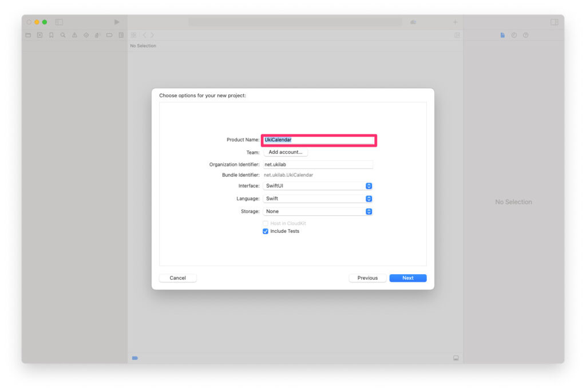Image resolution: width=586 pixels, height=392 pixels.
Task: Cancel the new project dialog
Action: pyautogui.click(x=177, y=278)
